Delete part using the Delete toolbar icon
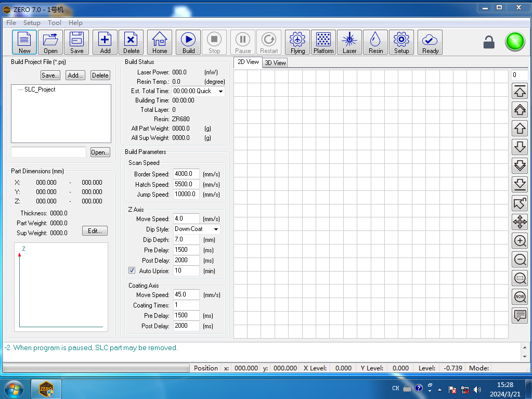The width and height of the screenshot is (532, 399). pos(131,42)
